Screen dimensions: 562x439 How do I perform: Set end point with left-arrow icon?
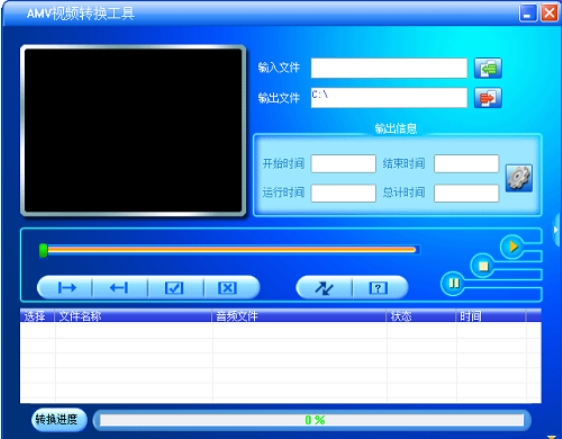120,288
